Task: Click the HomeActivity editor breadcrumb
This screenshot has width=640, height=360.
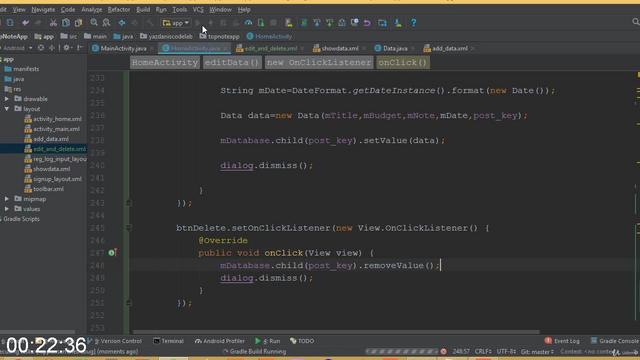Action: click(x=165, y=62)
